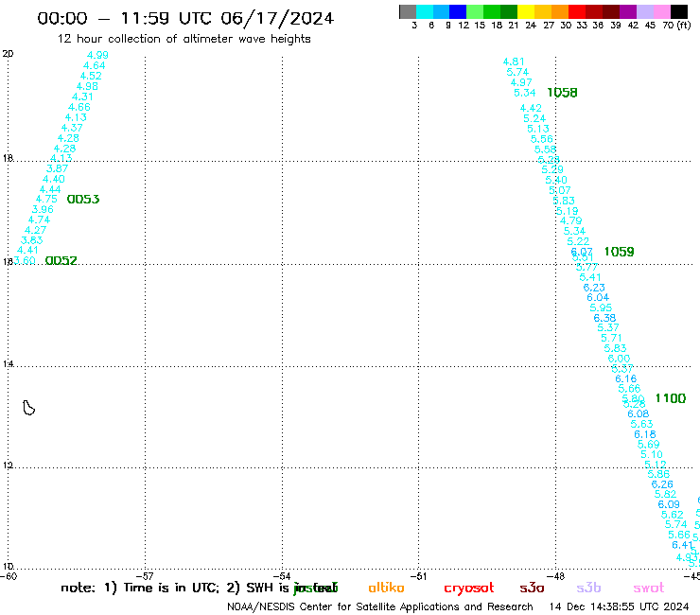Click the -48 longitude axis label
This screenshot has height=615, width=700.
coord(556,576)
